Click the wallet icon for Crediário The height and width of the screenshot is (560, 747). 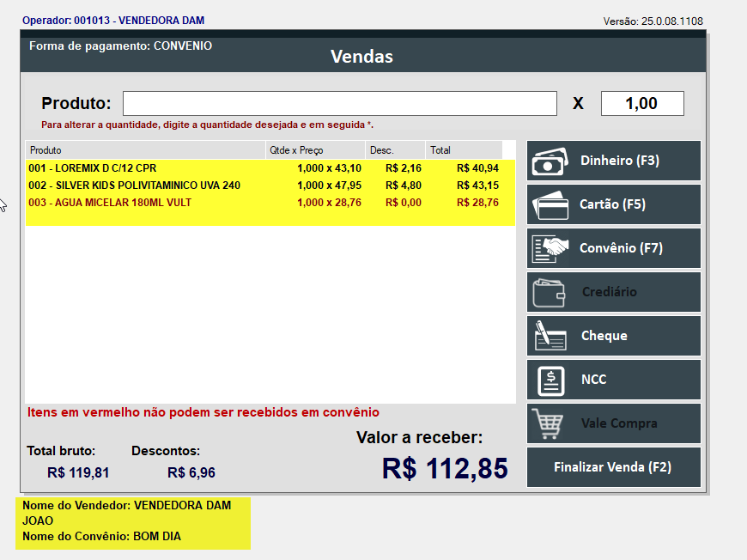(549, 293)
